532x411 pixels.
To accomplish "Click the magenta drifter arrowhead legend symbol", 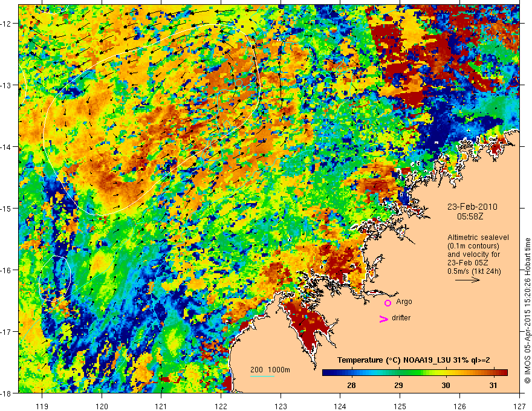I will (x=384, y=319).
